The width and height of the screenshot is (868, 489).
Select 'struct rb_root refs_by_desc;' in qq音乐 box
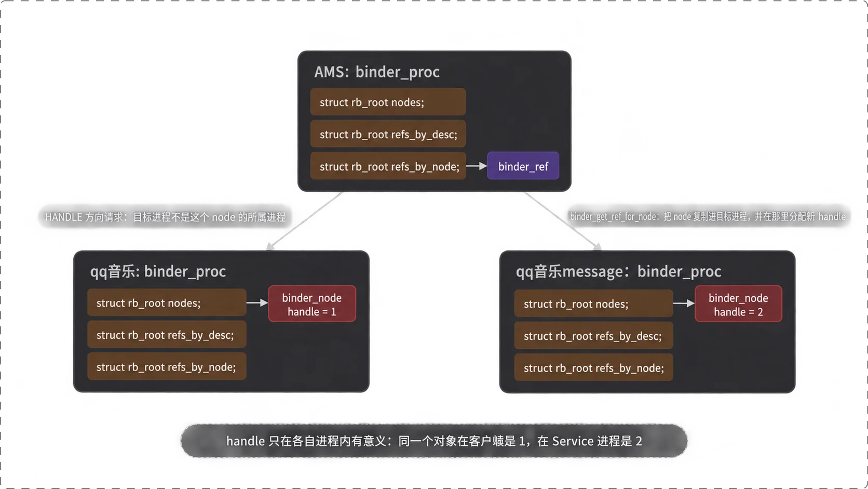[x=167, y=335]
